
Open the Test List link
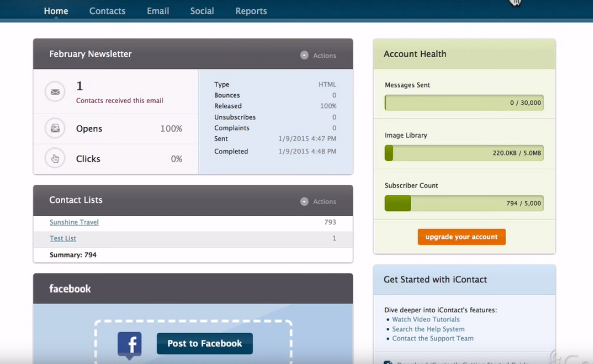coord(63,238)
